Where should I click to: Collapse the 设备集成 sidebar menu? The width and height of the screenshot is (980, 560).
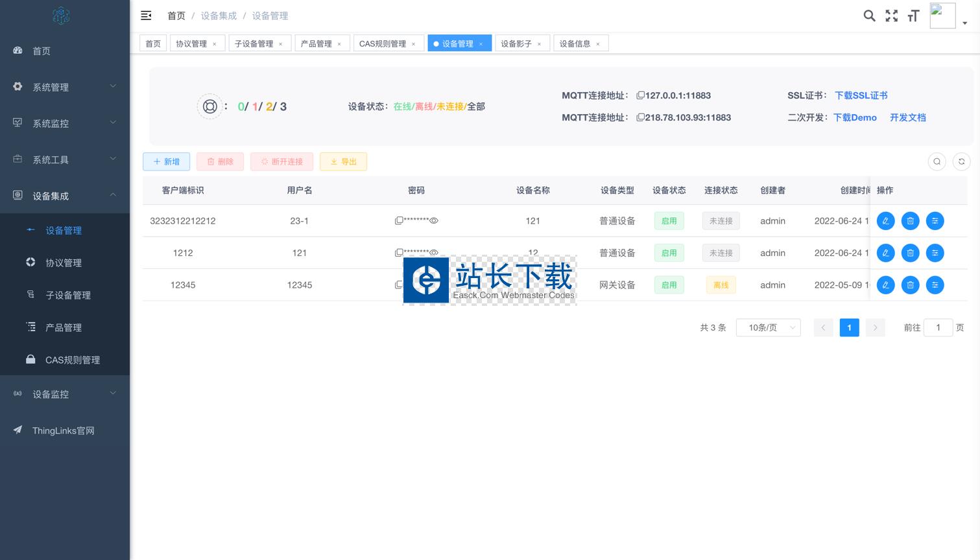65,196
